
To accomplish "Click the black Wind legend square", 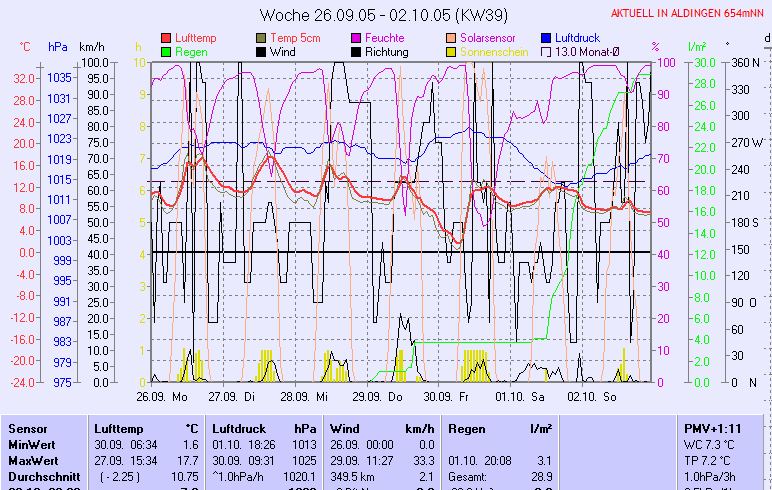I will click(262, 51).
